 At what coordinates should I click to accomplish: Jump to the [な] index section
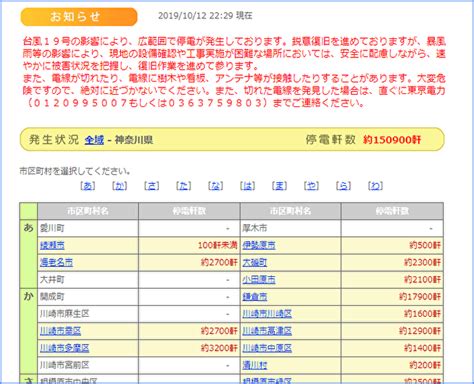point(216,186)
